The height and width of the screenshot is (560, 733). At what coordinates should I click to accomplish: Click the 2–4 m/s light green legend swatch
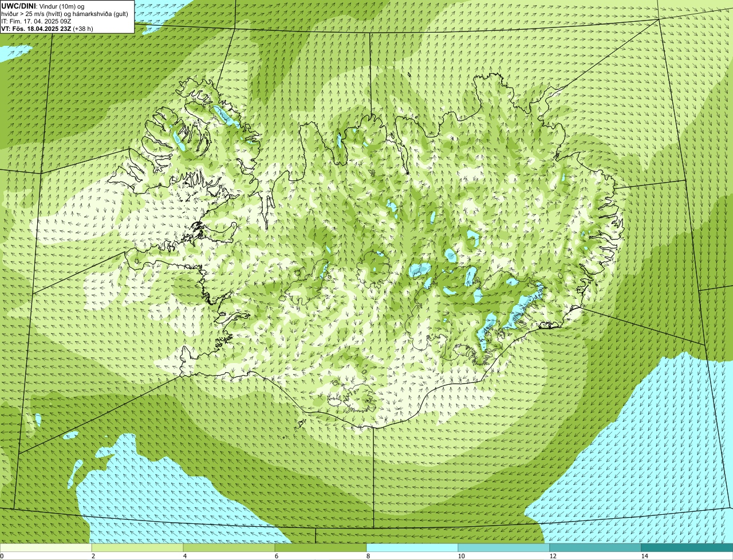(137, 547)
